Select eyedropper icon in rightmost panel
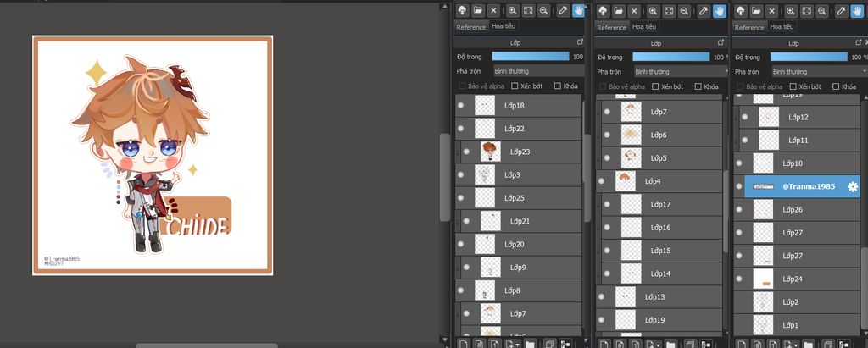 click(x=842, y=10)
